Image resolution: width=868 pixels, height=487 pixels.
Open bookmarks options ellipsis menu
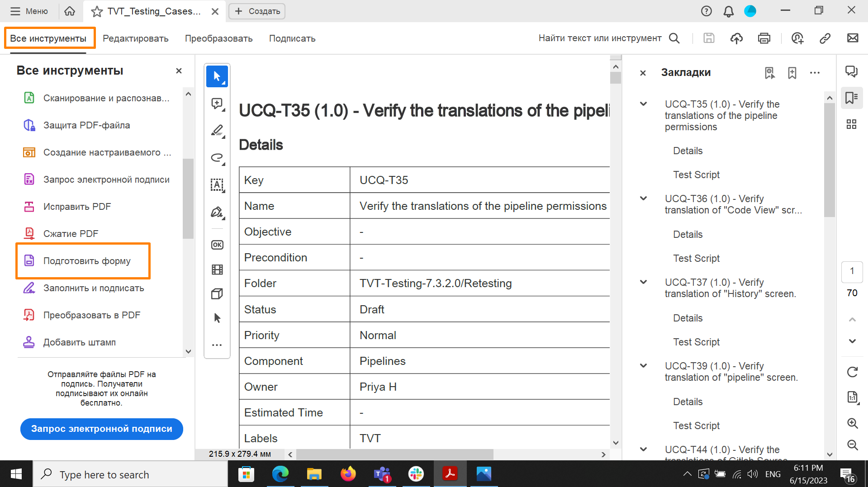click(x=815, y=73)
